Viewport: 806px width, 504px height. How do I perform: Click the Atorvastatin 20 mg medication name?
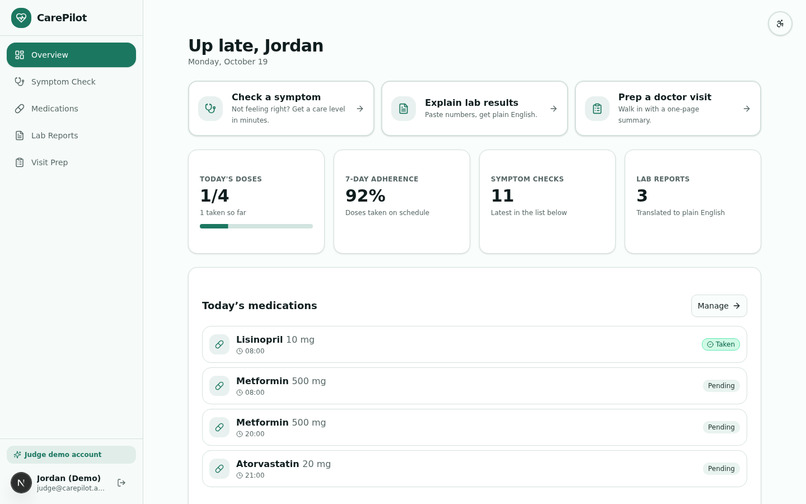tap(283, 464)
